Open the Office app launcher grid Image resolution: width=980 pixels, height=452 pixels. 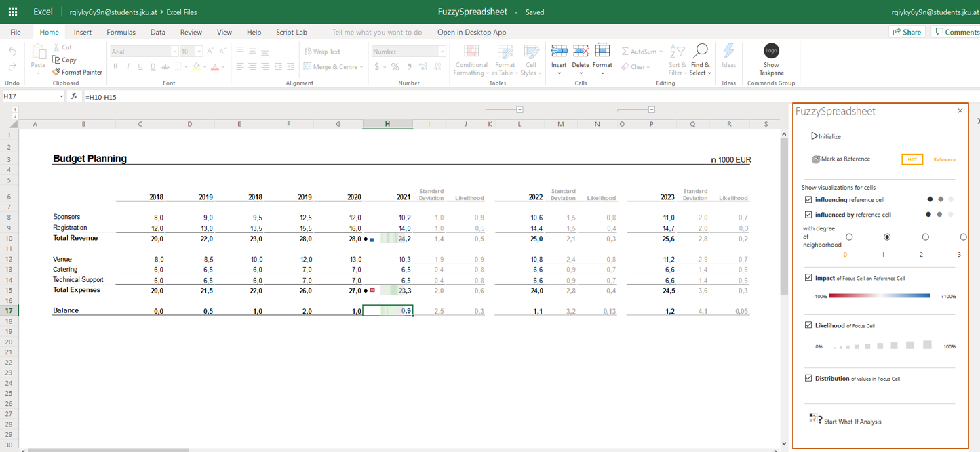coord(13,12)
